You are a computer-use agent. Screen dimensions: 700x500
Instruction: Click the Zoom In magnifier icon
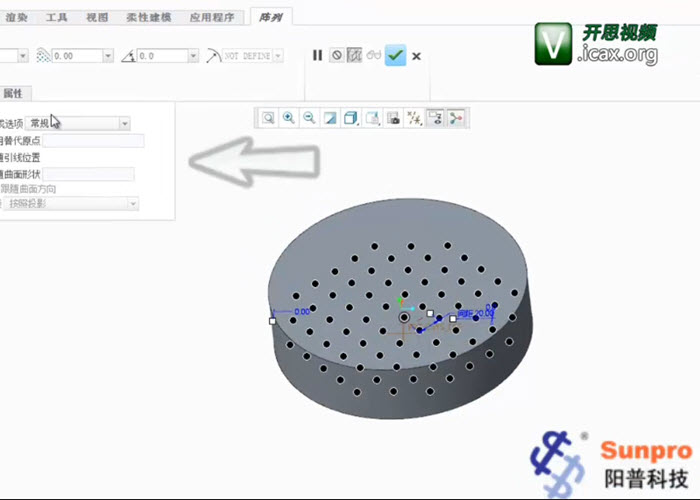click(289, 118)
